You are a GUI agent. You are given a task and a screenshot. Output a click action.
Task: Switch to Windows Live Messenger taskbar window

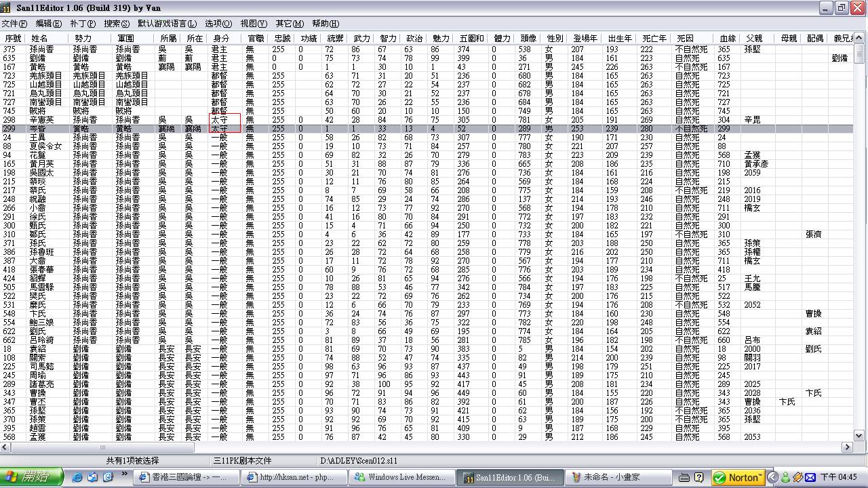(401, 477)
